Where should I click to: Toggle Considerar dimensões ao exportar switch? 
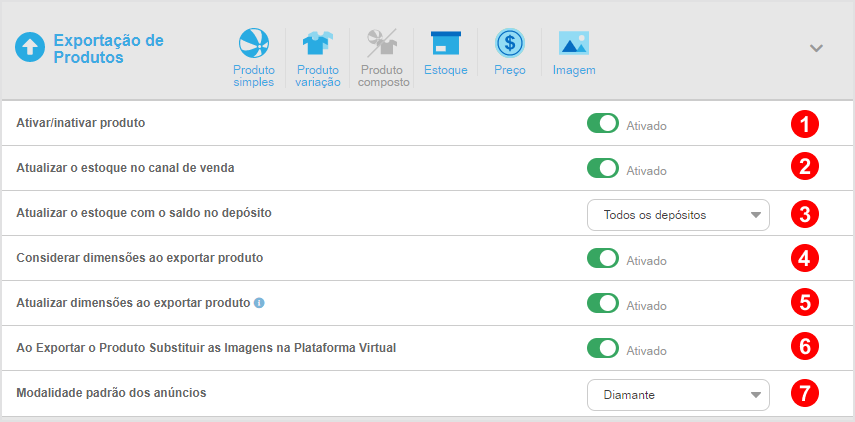[x=603, y=258]
